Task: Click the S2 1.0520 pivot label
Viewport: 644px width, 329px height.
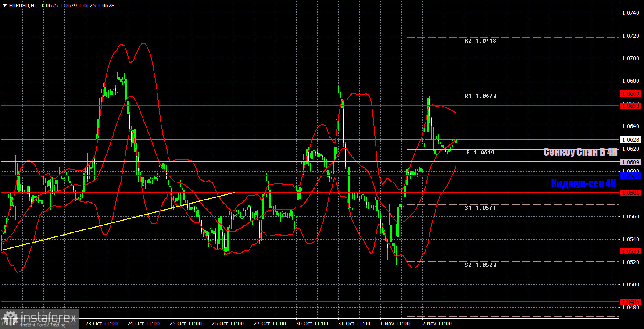Action: pyautogui.click(x=480, y=265)
